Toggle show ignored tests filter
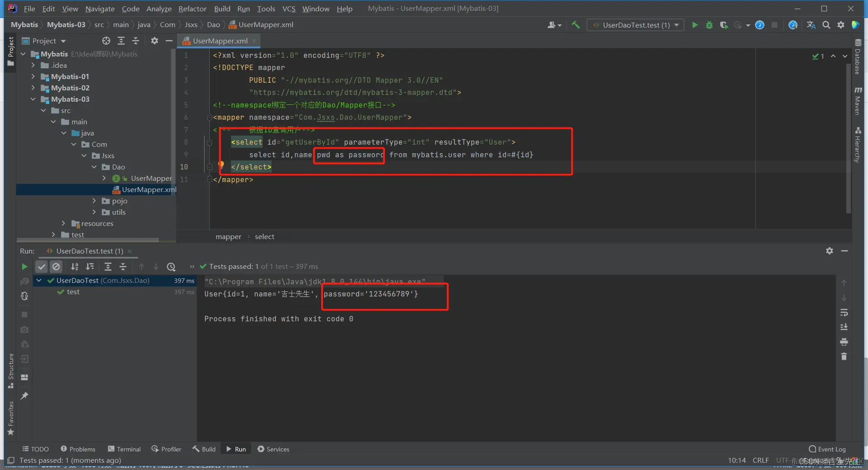The image size is (868, 470). click(x=56, y=267)
